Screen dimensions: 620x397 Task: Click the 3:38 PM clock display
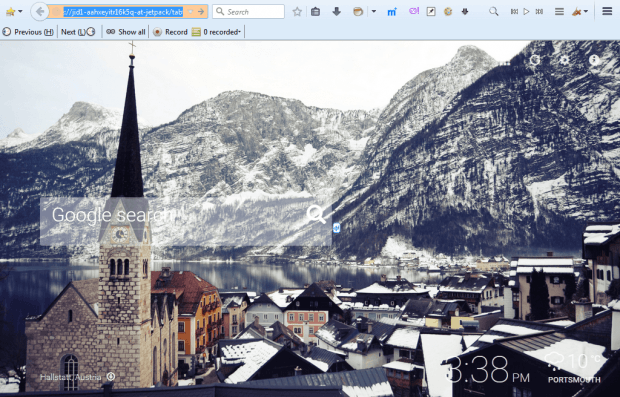488,370
